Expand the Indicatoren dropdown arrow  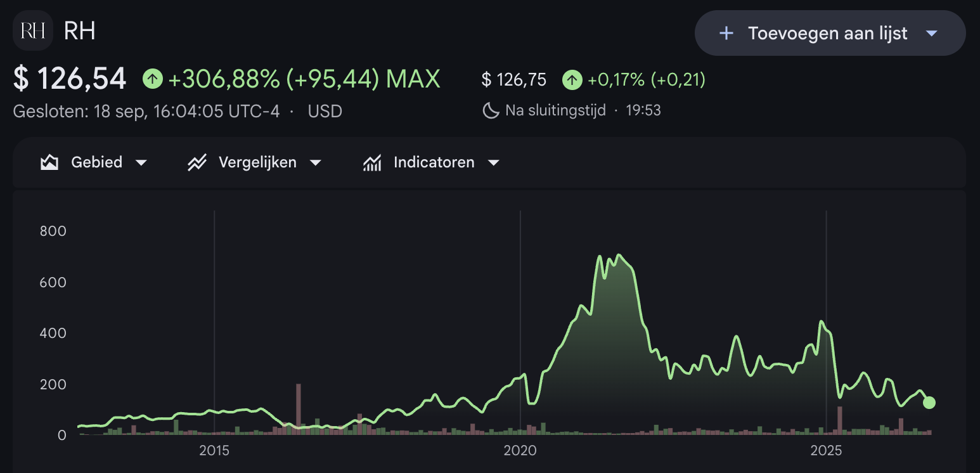(493, 163)
